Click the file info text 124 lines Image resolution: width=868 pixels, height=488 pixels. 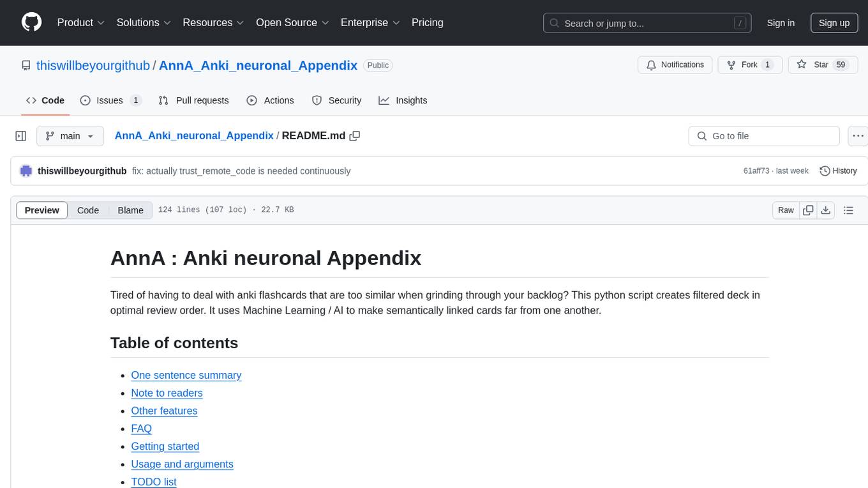pos(226,210)
